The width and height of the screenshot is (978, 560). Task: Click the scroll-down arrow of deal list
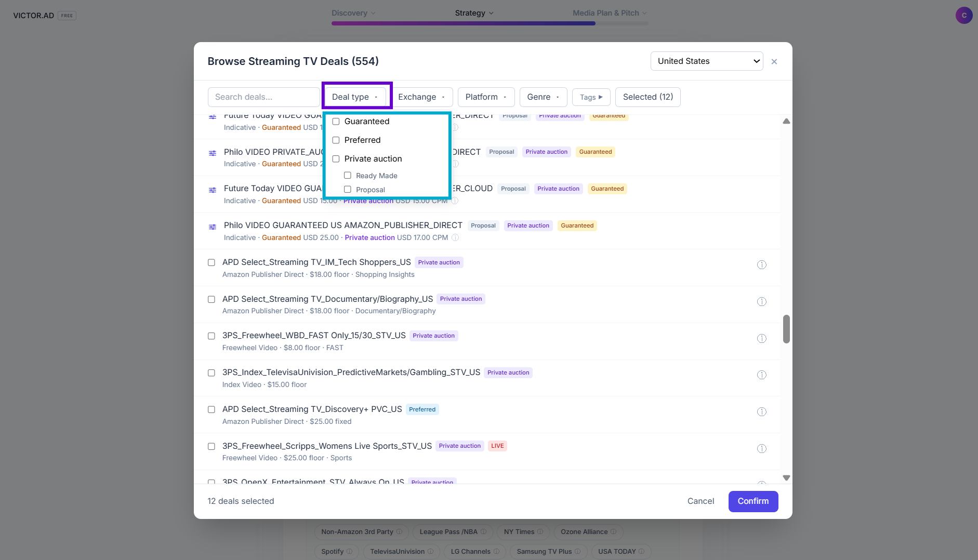[786, 478]
